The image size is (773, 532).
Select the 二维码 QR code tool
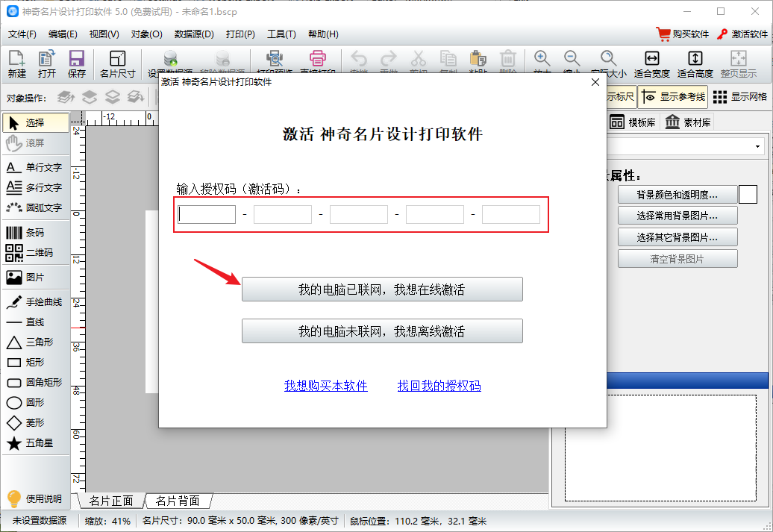[36, 252]
